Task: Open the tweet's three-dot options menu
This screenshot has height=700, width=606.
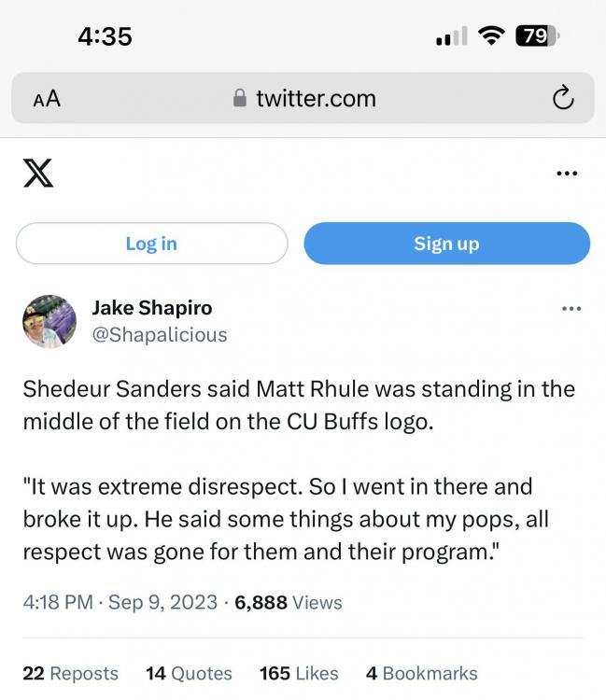Action: point(571,309)
